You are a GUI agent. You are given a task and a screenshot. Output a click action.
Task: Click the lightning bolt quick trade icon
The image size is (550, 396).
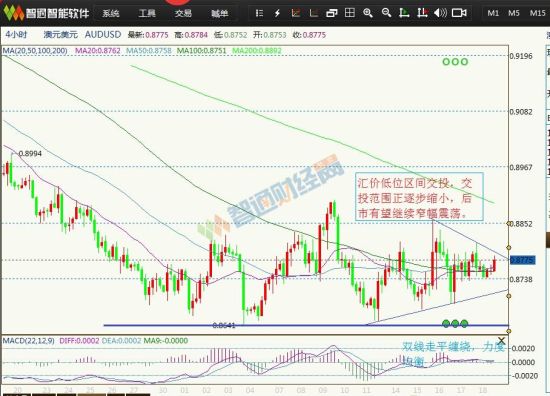[x=277, y=13]
